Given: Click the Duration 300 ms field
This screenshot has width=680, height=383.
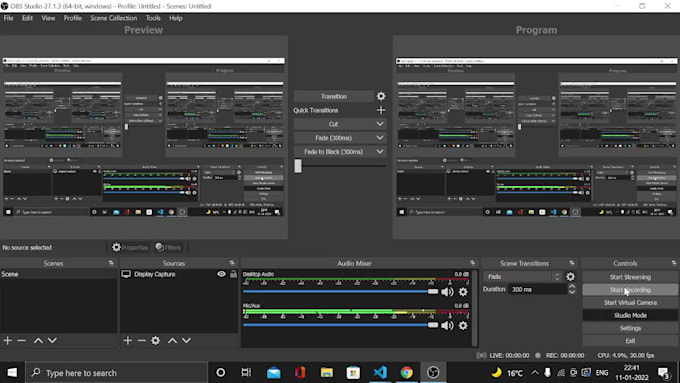Looking at the screenshot, I should (538, 289).
